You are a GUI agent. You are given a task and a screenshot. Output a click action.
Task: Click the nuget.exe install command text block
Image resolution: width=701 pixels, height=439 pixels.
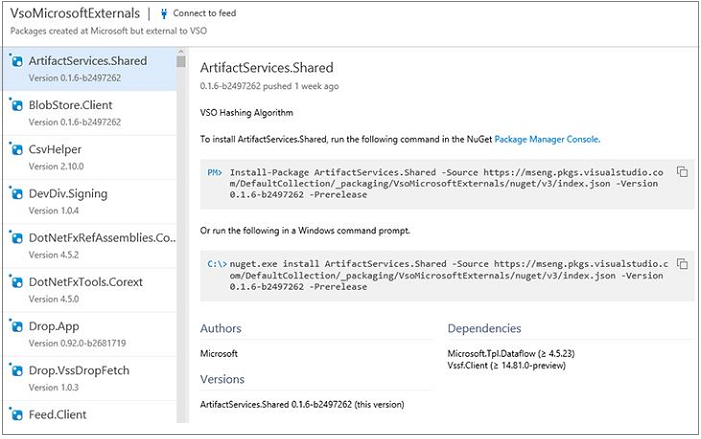pos(448,275)
